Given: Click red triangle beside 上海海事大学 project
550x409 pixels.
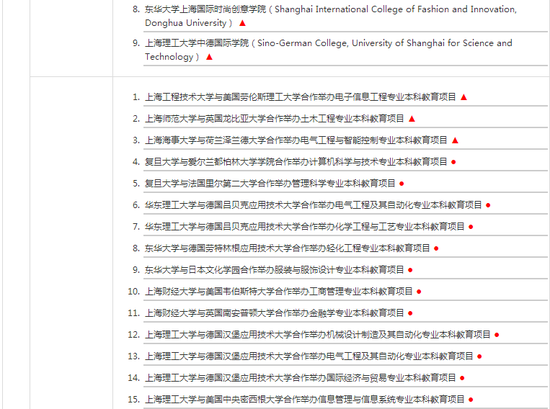Looking at the screenshot, I should tap(455, 140).
